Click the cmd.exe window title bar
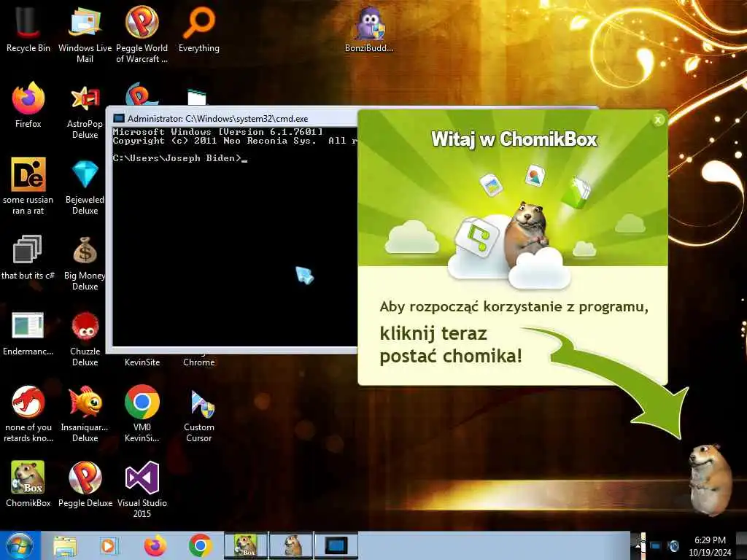The image size is (747, 560). click(233, 118)
